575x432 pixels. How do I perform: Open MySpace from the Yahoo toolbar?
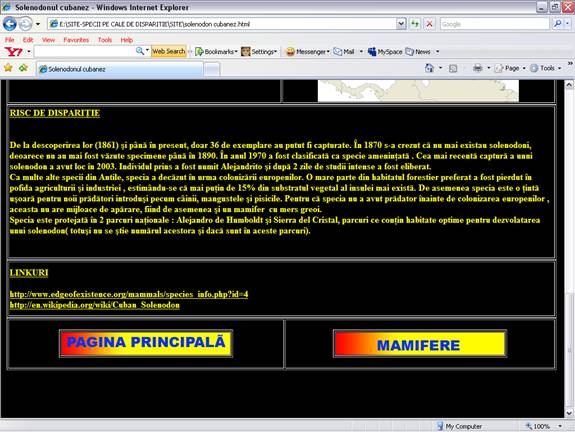[385, 52]
